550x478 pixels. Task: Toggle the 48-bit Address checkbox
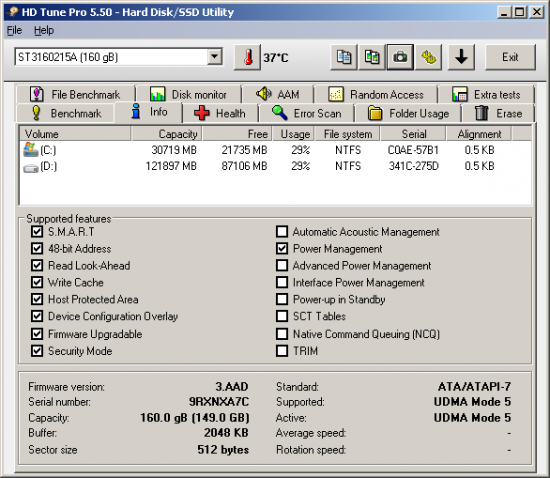pos(37,248)
